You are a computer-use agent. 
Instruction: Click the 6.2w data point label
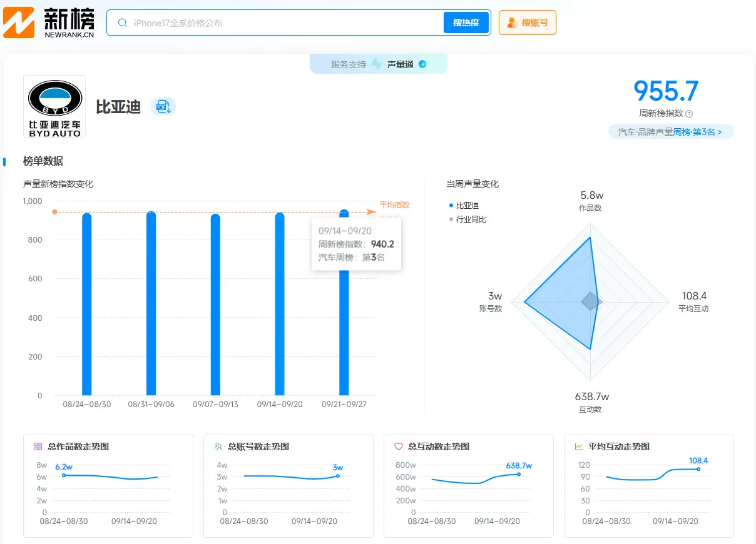(64, 467)
